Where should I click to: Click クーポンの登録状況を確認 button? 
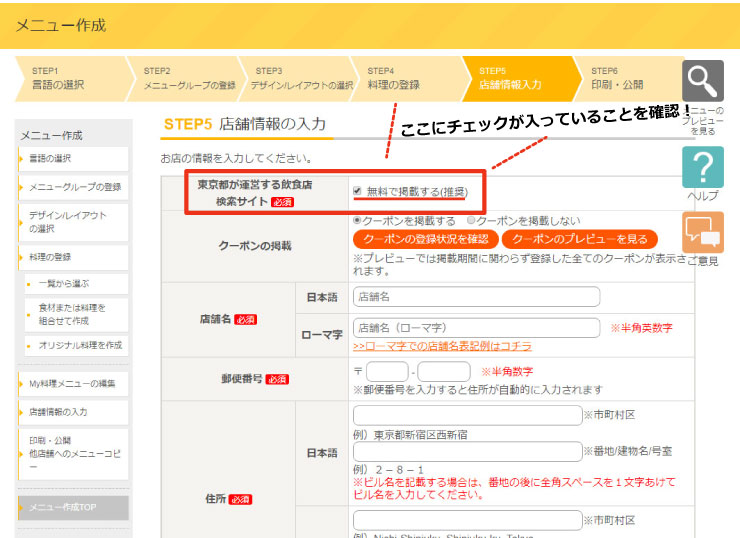pos(426,239)
